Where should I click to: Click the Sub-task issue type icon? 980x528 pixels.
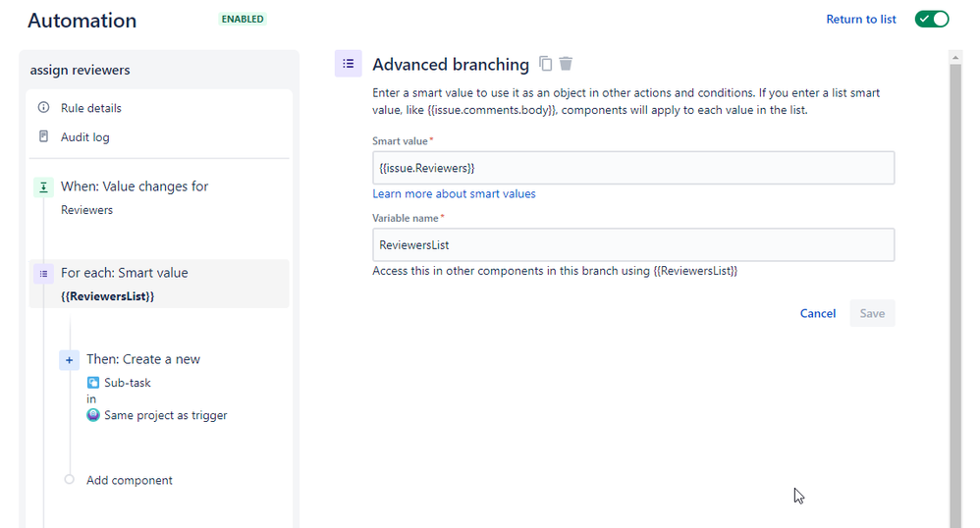coord(93,383)
